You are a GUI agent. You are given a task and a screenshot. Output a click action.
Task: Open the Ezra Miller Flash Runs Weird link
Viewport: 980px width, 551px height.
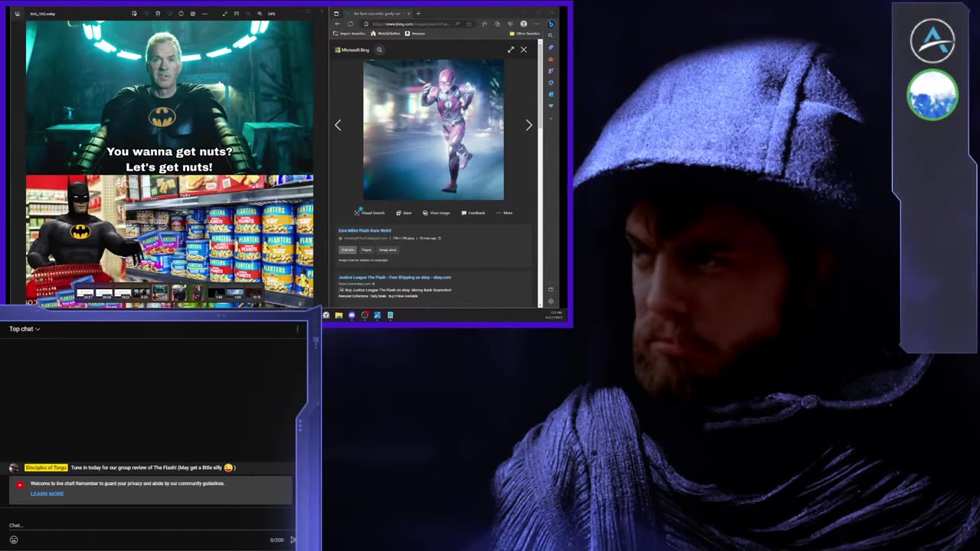[364, 230]
